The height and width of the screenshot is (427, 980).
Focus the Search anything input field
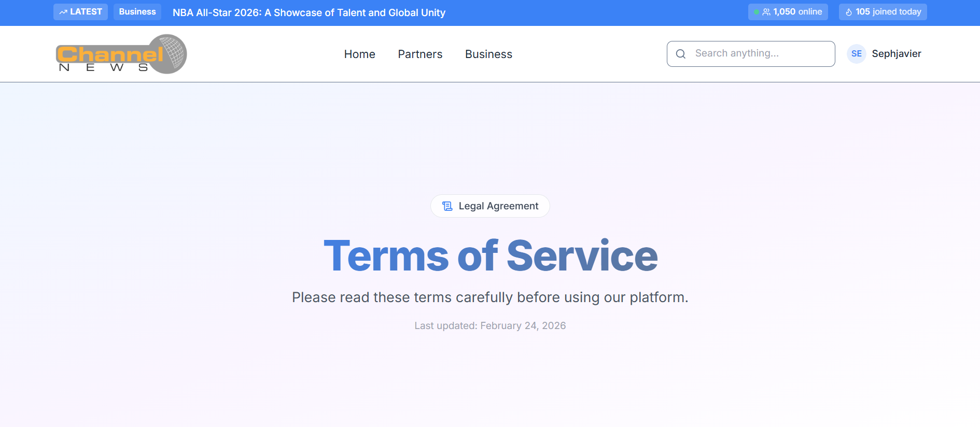[751, 54]
